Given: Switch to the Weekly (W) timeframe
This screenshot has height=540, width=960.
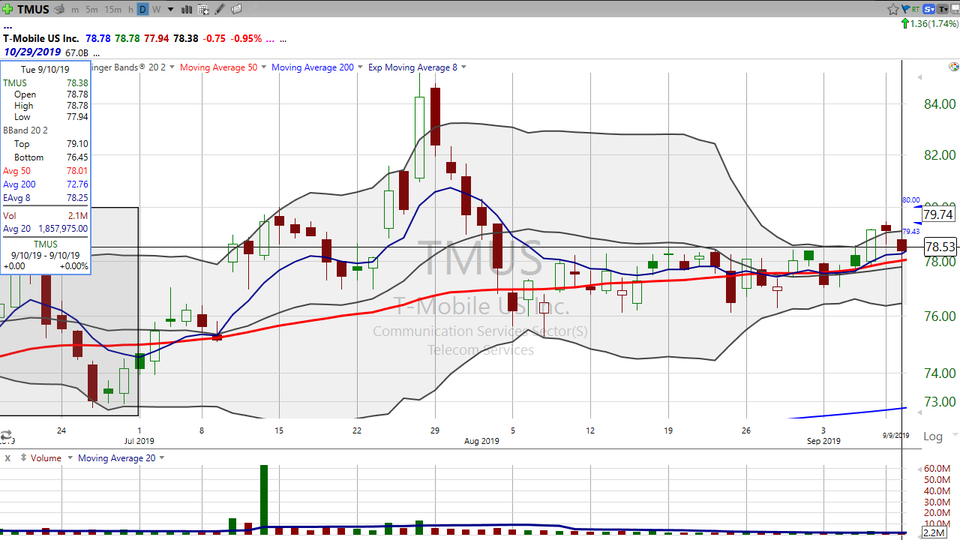Looking at the screenshot, I should pos(156,10).
